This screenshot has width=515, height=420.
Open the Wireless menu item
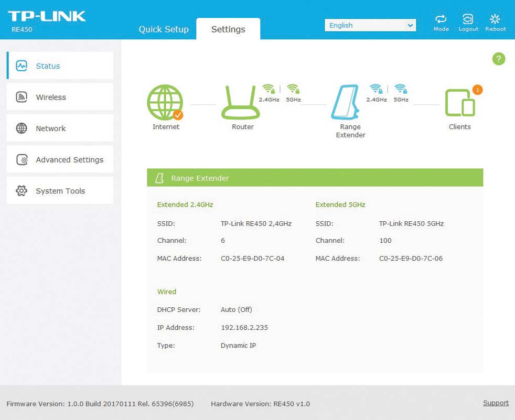[60, 96]
